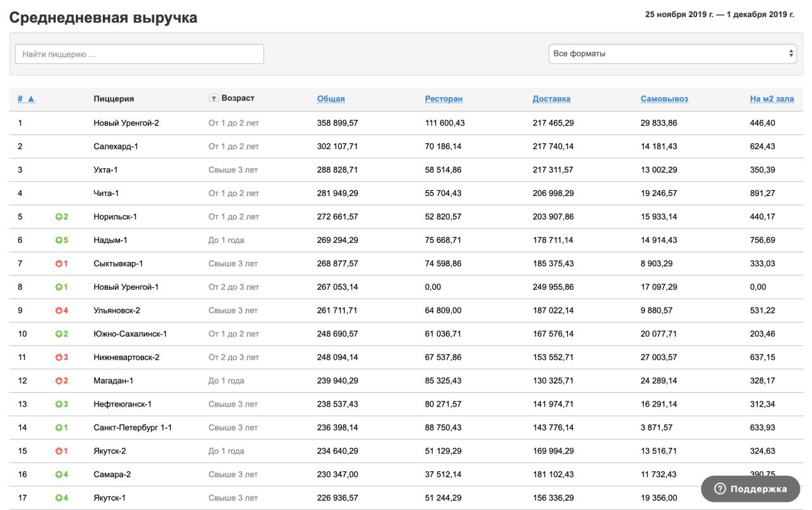Select pizzeria Норильск-1
The height and width of the screenshot is (510, 812).
click(115, 217)
